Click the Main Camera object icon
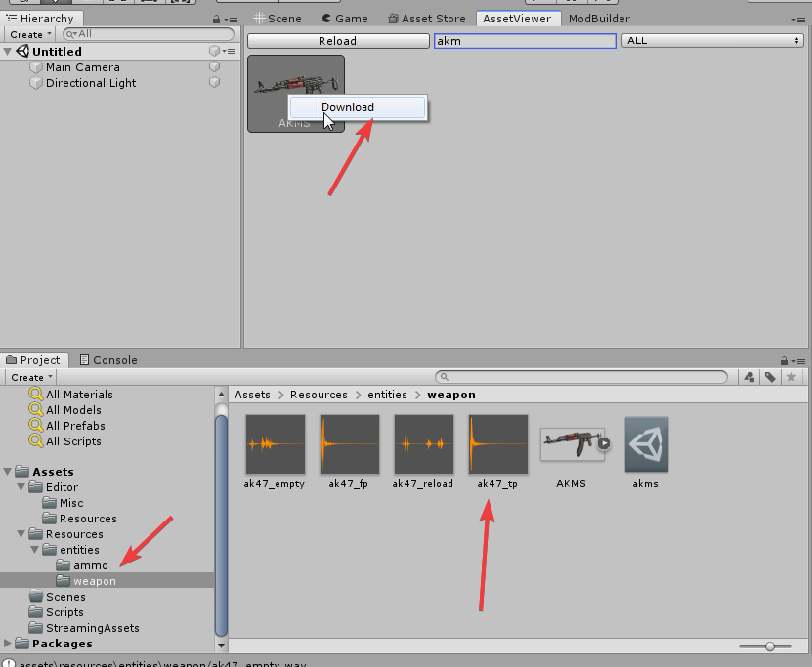 click(36, 67)
